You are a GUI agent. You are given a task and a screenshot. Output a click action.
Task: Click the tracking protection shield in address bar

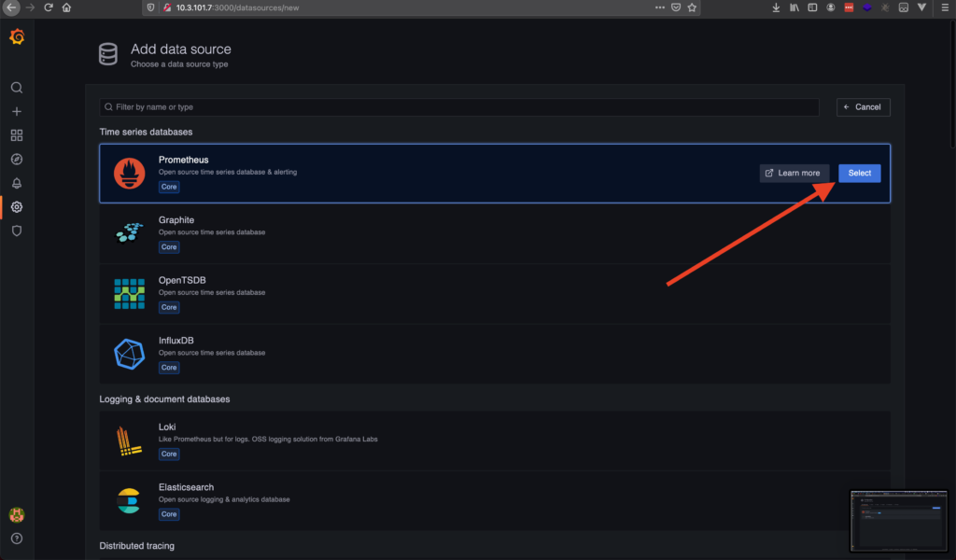[x=150, y=7]
